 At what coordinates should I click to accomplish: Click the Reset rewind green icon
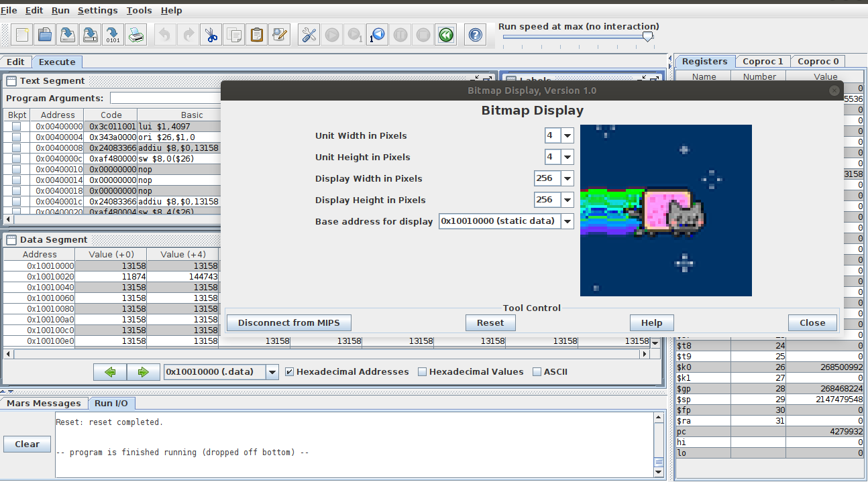(446, 35)
